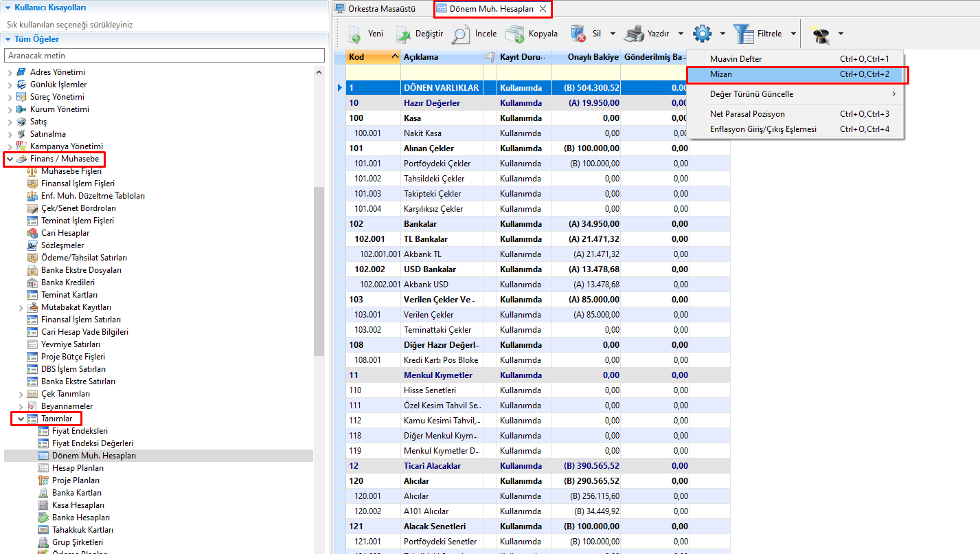This screenshot has height=554, width=980.
Task: Click the blue gear operations icon
Action: click(x=702, y=34)
